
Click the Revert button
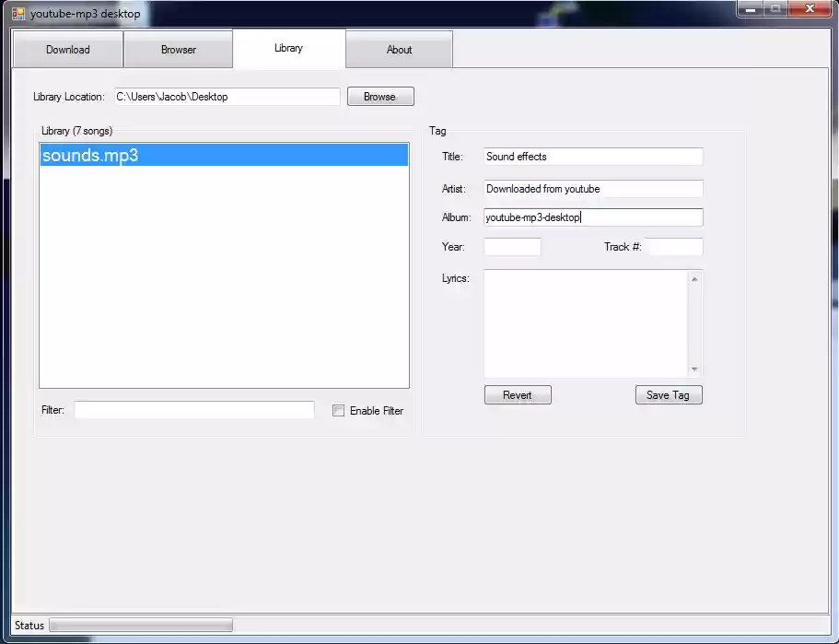pos(517,394)
